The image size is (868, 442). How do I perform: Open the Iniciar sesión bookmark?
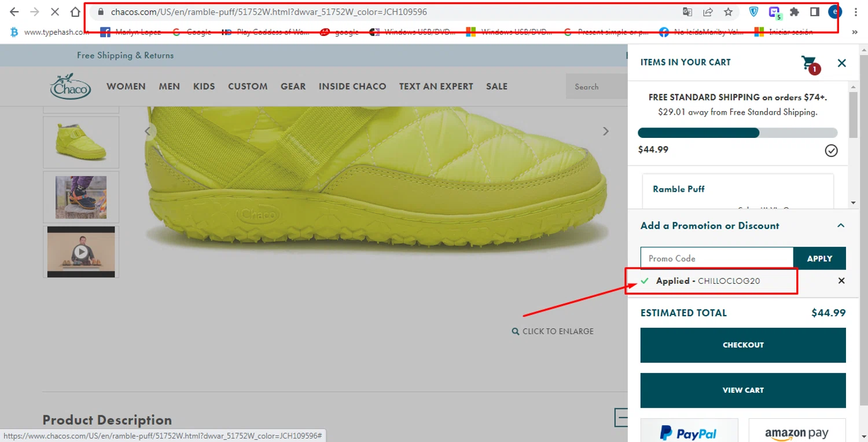[784, 32]
